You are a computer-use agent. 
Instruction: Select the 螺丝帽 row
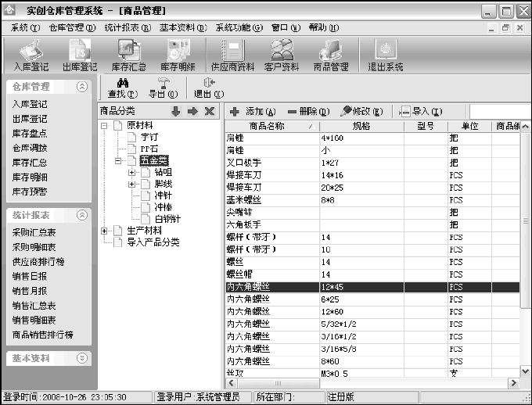(372, 274)
